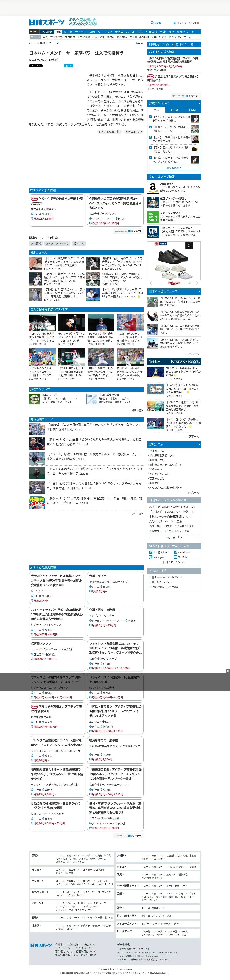230x980 pixels.
Task: Click the 紙面ビューアー promo icon
Action: 153,202
